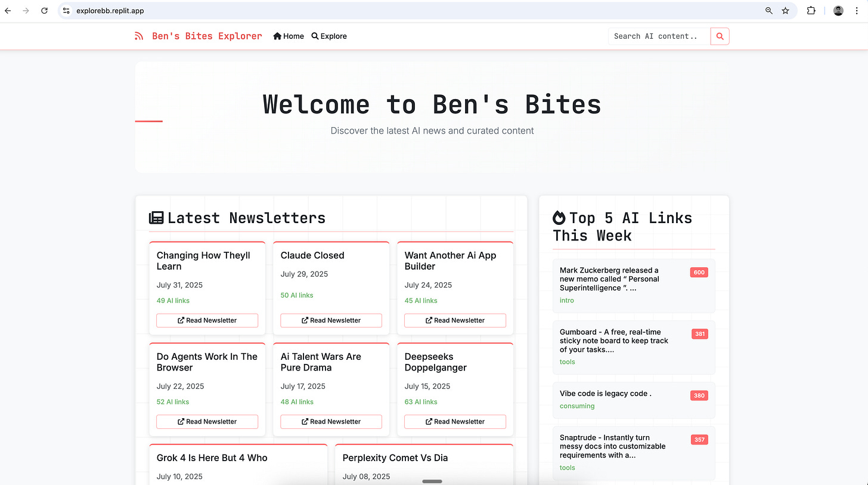Viewport: 868px width, 485px height.
Task: Click the intro category tag
Action: 567,301
